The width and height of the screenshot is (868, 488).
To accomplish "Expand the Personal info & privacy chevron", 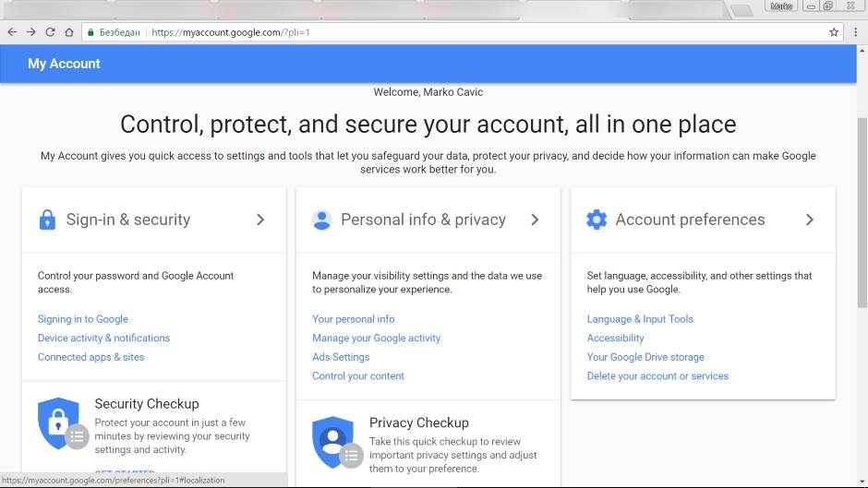I will point(535,220).
